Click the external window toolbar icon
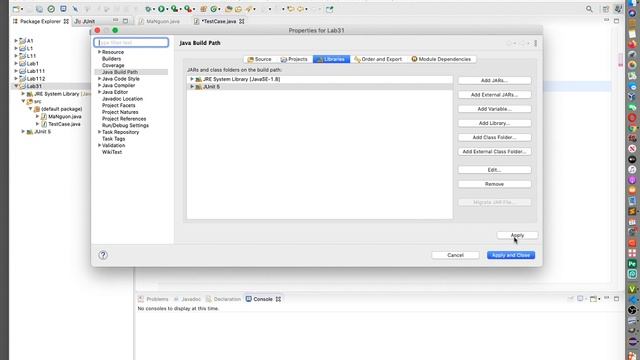The width and height of the screenshot is (640, 360). [x=329, y=9]
